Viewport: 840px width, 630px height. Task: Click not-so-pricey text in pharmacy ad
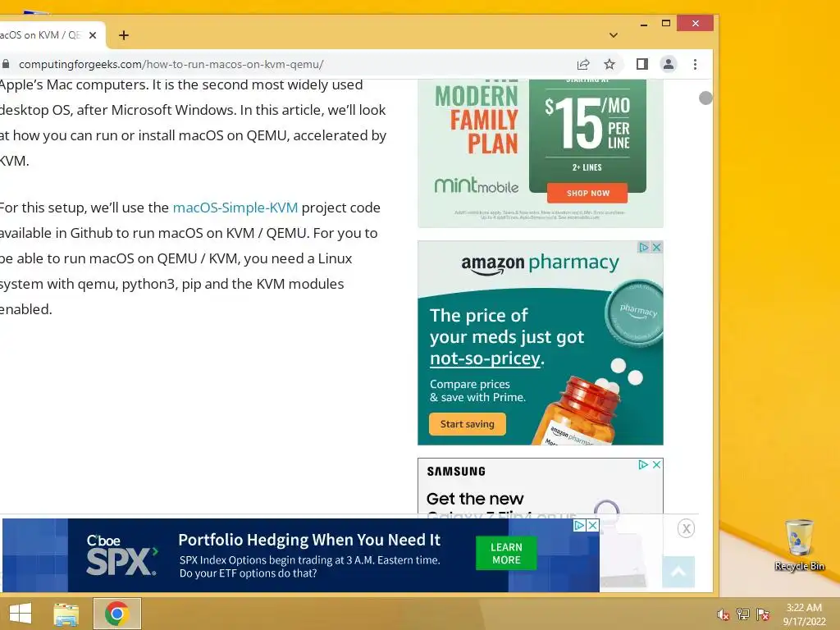click(487, 358)
